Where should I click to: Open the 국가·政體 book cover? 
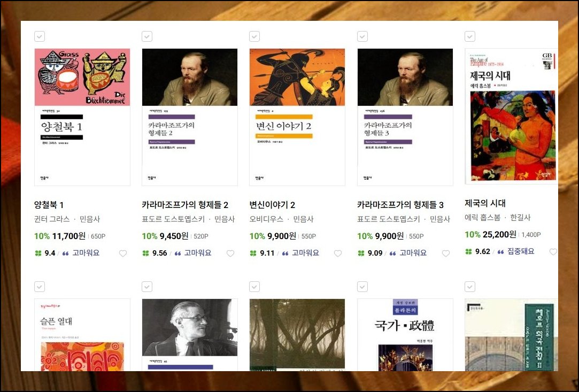coord(405,335)
